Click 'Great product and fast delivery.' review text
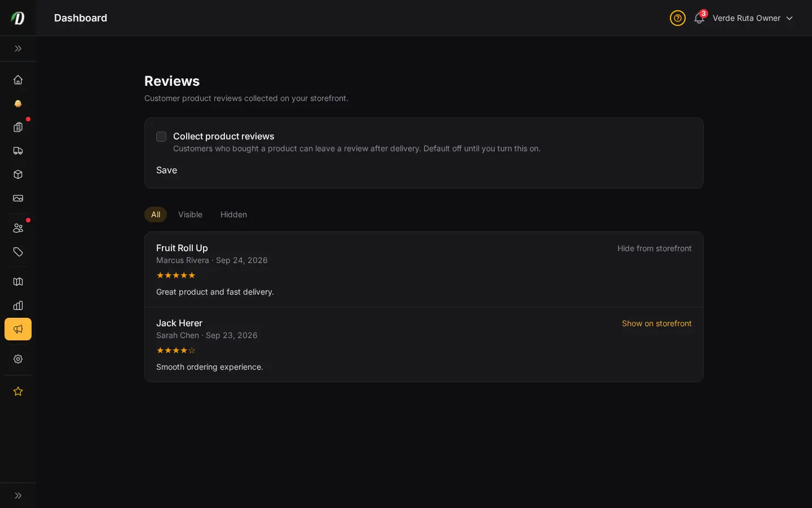Viewport: 812px width, 508px height. (215, 292)
